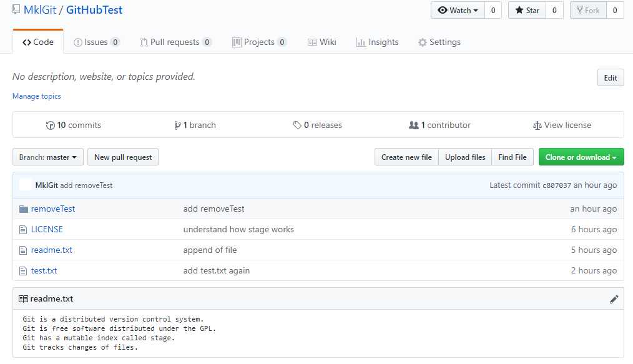Click the scales icon beside View license
The height and width of the screenshot is (364, 633).
(x=537, y=125)
